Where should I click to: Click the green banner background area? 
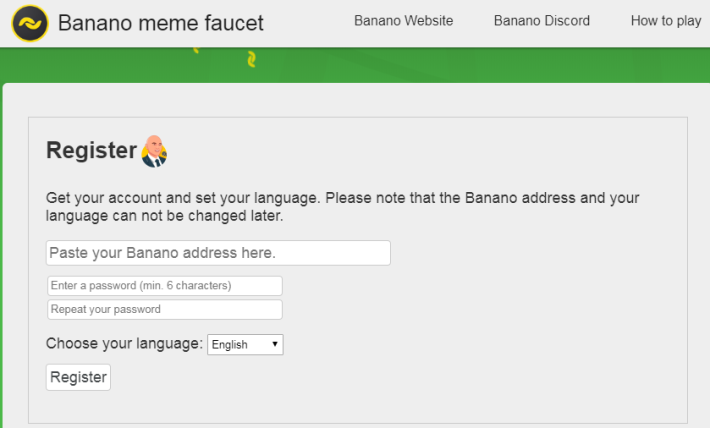[453, 65]
